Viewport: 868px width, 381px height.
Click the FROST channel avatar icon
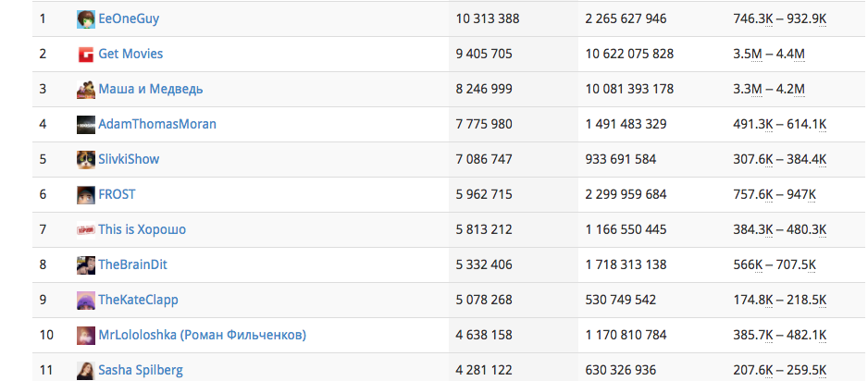pos(85,194)
